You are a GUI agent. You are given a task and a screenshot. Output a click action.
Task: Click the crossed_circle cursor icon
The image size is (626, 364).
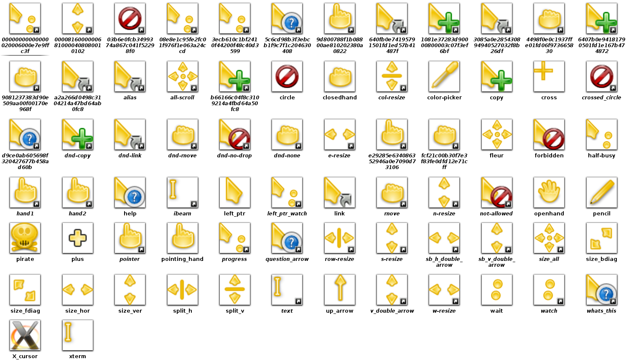tap(602, 76)
